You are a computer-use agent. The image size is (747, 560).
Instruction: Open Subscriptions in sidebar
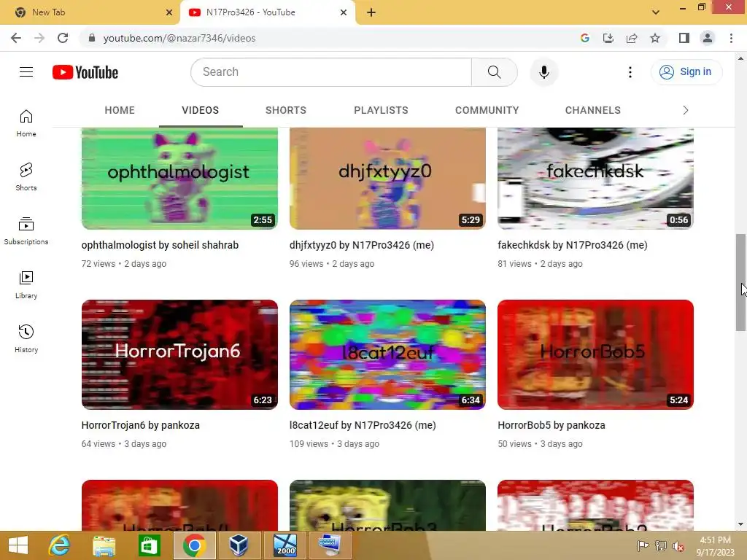pyautogui.click(x=26, y=231)
